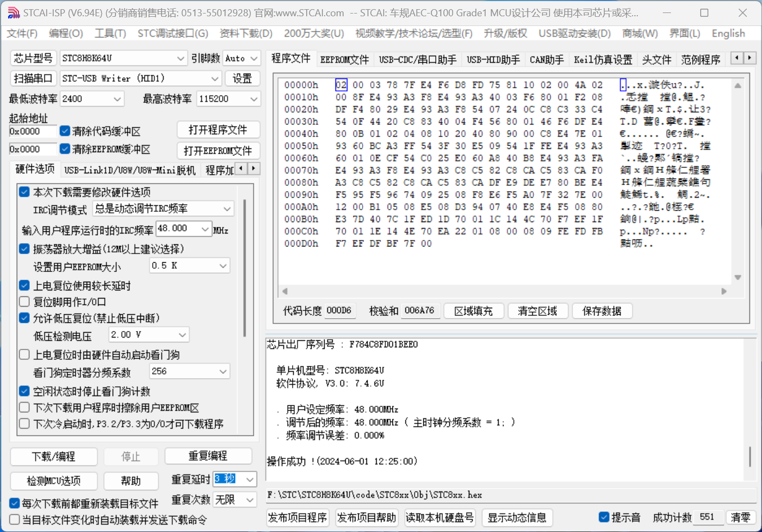Screen dimensions: 762x532
Task: Toggle 清除代码缓冲区 checkbox
Action: click(65, 131)
